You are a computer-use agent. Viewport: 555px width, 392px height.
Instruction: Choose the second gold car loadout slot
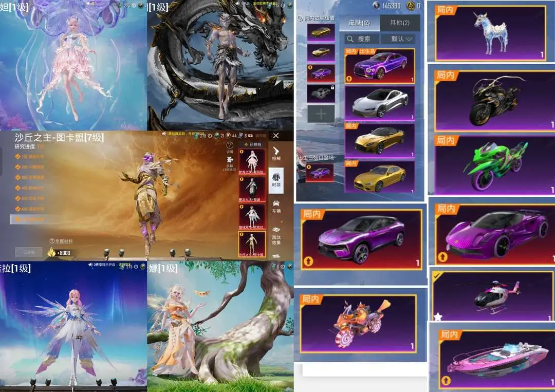pos(321,53)
